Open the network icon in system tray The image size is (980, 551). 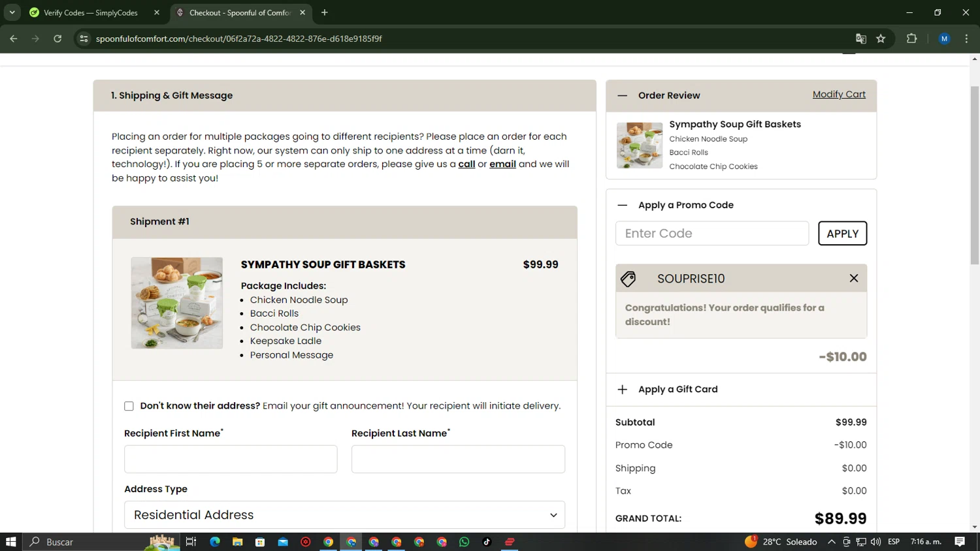(861, 542)
